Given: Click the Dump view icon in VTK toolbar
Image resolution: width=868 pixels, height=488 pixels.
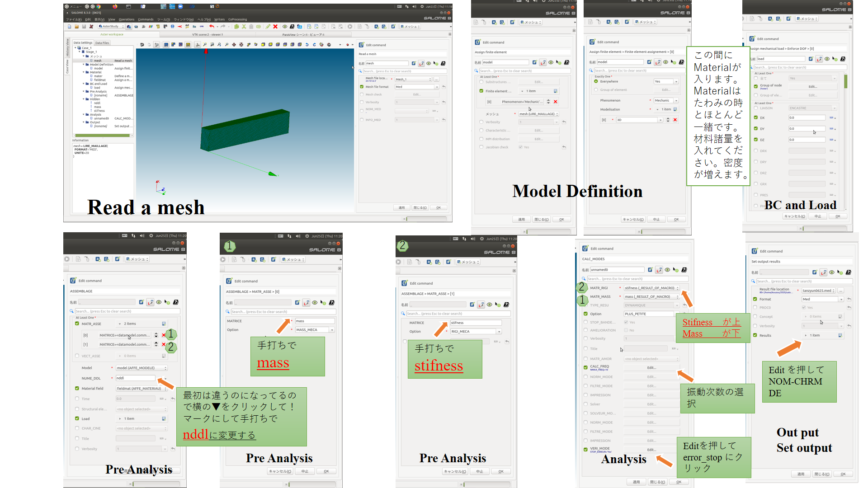Looking at the screenshot, I should [x=142, y=45].
